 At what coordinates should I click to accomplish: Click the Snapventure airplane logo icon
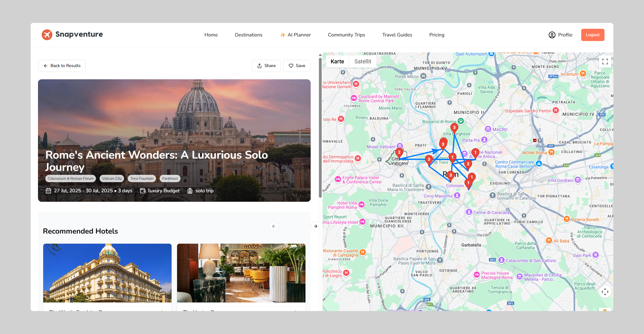point(47,35)
